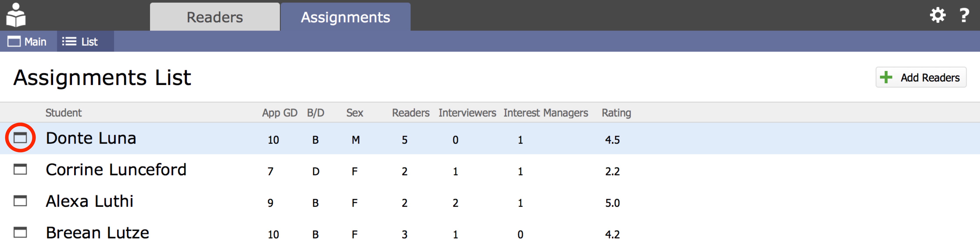The image size is (980, 241).
Task: Switch to List view
Action: [81, 41]
